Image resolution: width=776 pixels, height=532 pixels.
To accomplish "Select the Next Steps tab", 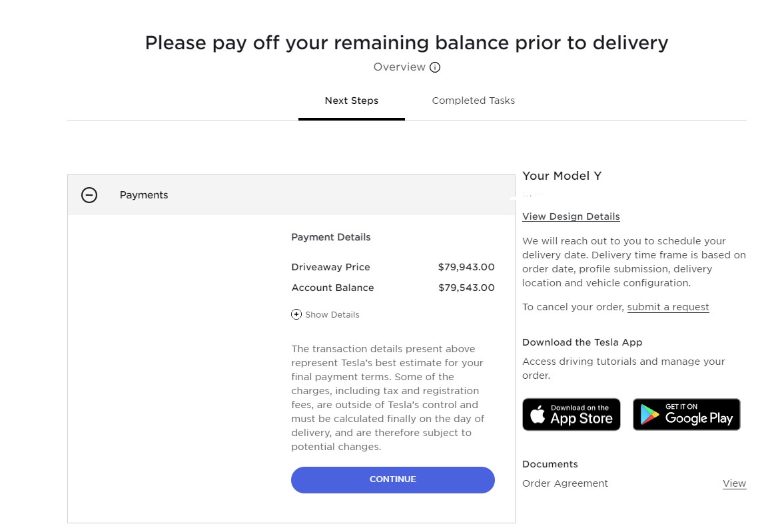I will (x=352, y=101).
